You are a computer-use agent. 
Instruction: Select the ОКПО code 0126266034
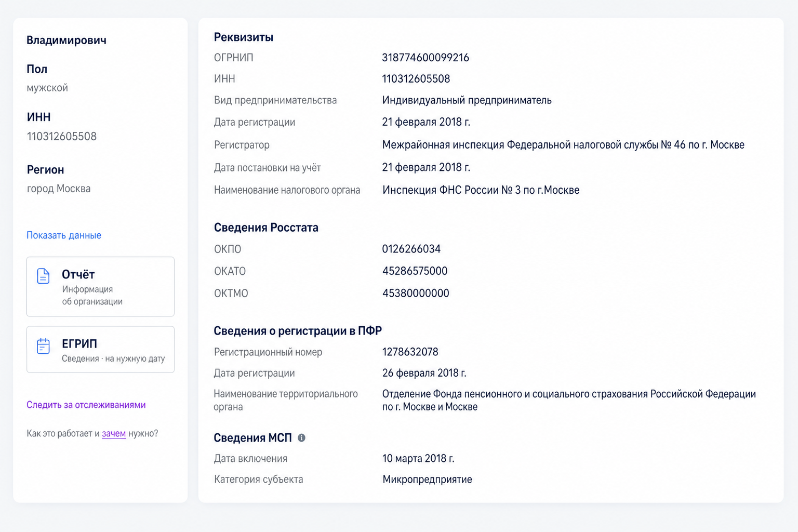411,249
